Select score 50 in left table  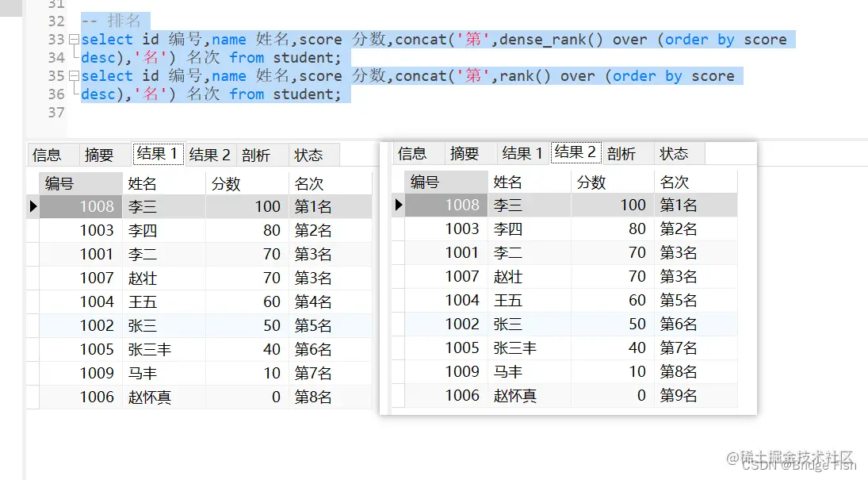[x=247, y=325]
